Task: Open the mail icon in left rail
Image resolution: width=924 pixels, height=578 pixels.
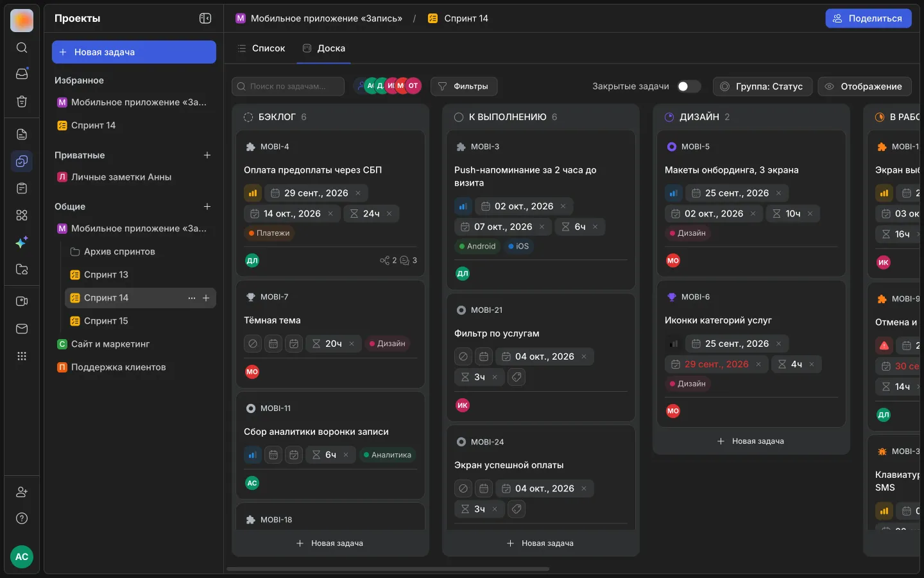Action: pyautogui.click(x=22, y=329)
